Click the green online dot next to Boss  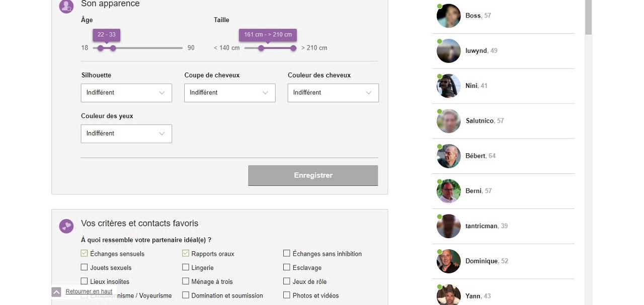[439, 6]
